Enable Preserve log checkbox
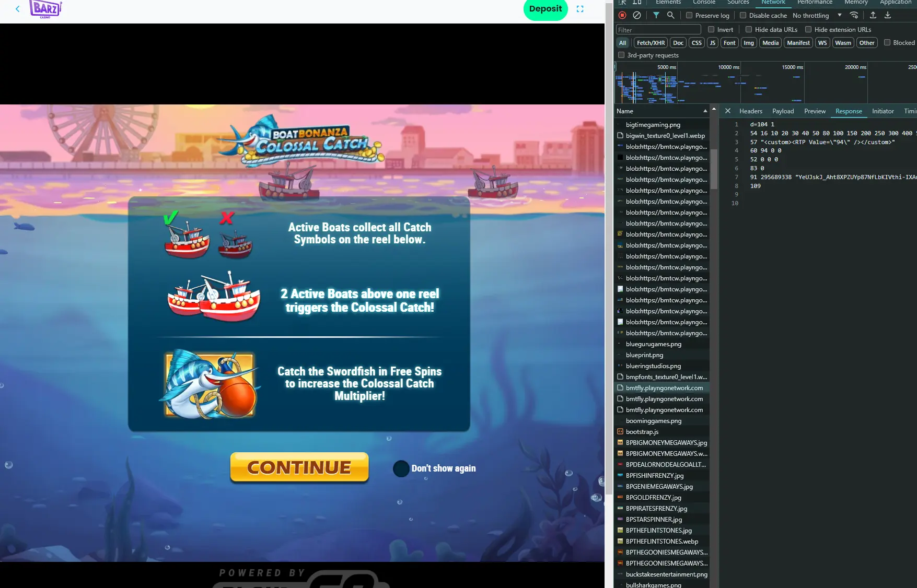 689,15
